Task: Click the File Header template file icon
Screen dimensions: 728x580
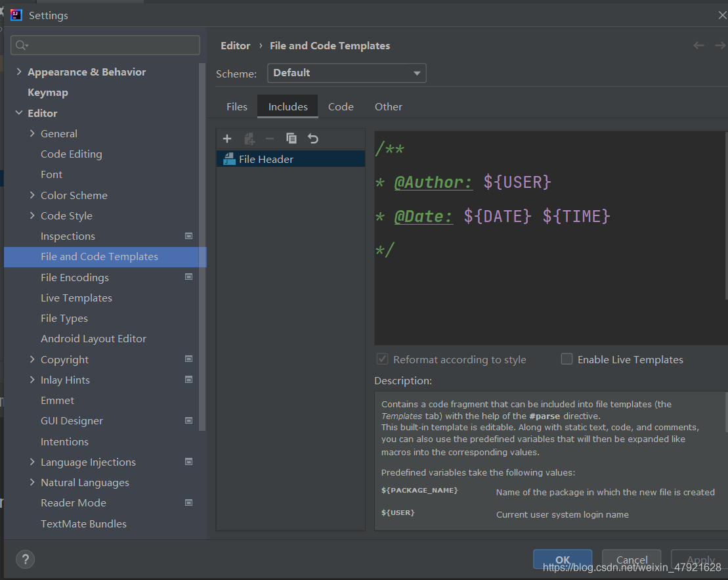Action: click(229, 159)
